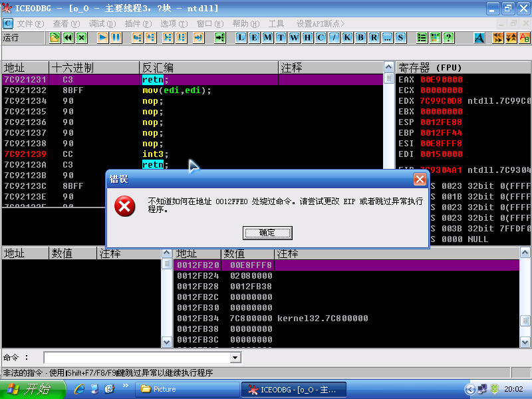Click the 十六进制 column header
The width and height of the screenshot is (532, 399).
pyautogui.click(x=94, y=68)
